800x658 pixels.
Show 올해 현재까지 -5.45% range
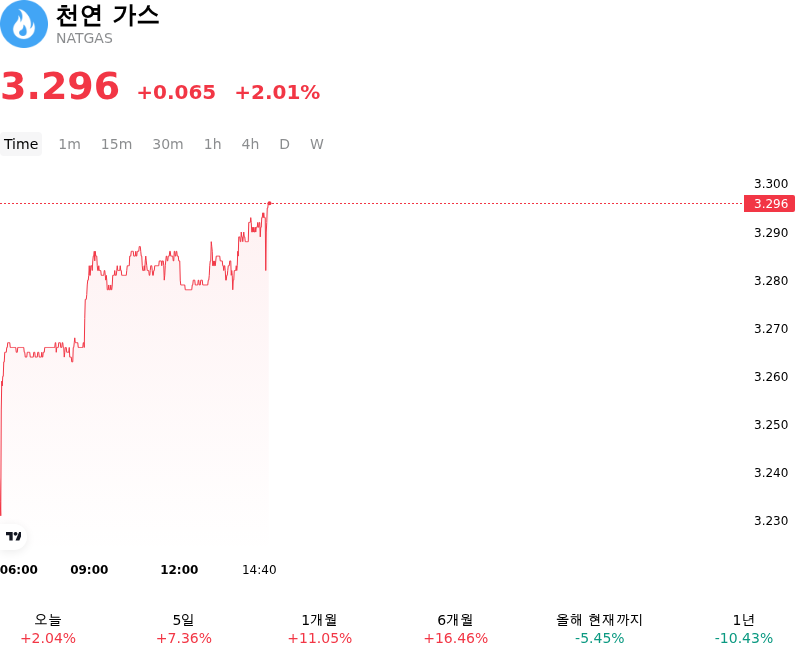[x=599, y=629]
